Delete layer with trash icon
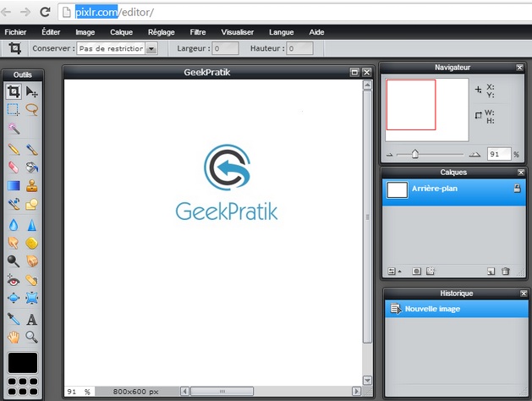Image resolution: width=532 pixels, height=401 pixels. coord(506,271)
